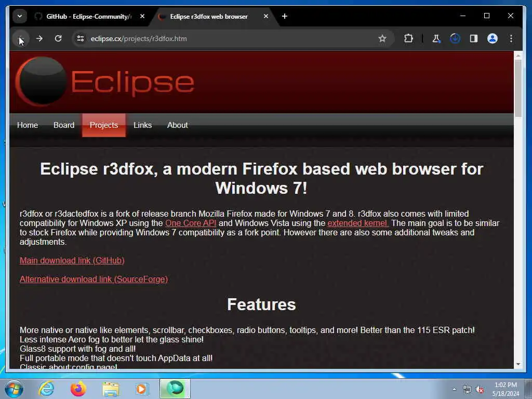Open the profile avatar menu
The image size is (532, 399).
tap(493, 38)
